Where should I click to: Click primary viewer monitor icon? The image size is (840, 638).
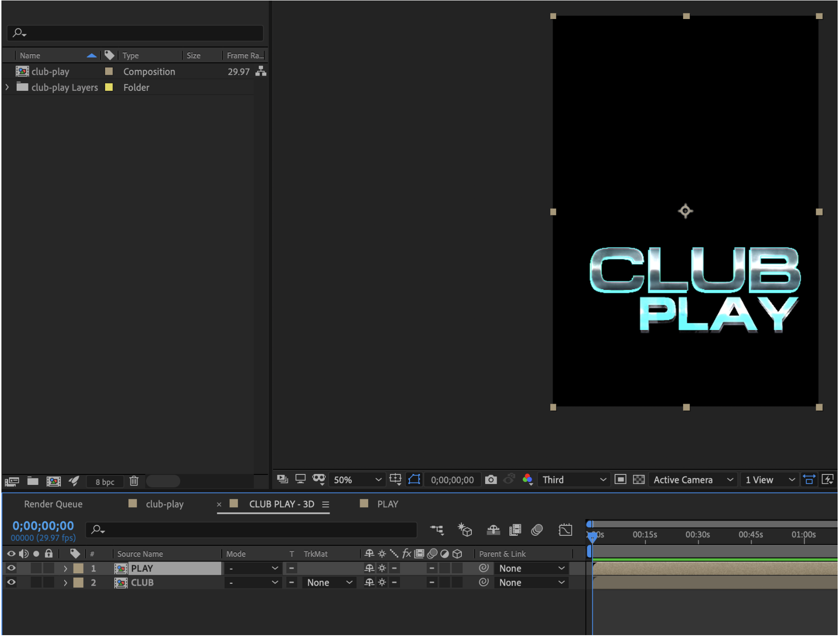point(300,479)
